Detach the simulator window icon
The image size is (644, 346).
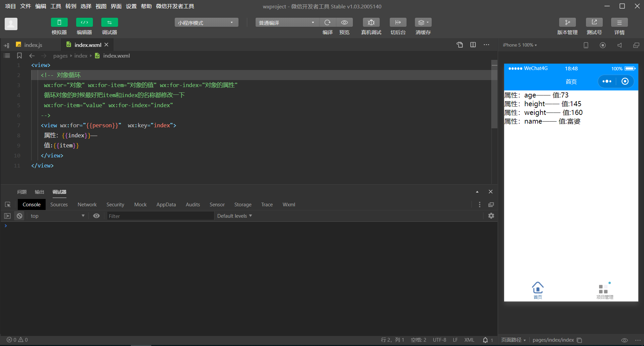pos(636,45)
